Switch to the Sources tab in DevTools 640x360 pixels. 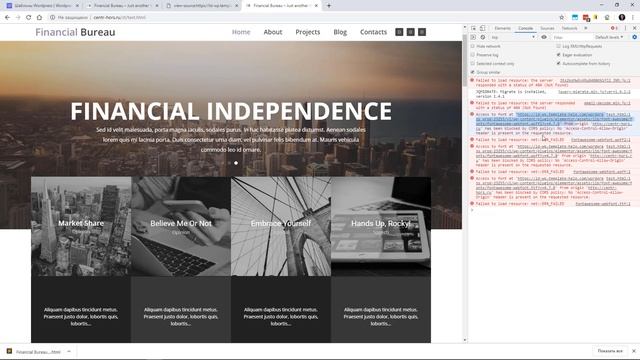coord(547,28)
